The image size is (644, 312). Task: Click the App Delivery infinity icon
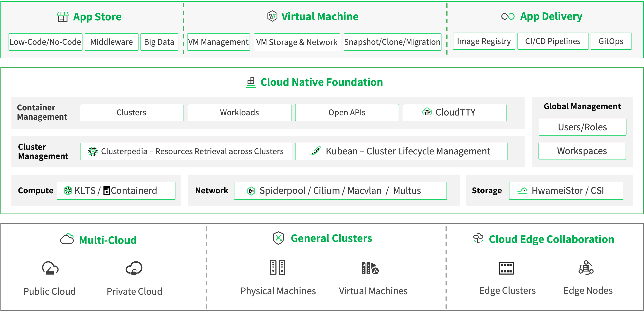coord(508,17)
